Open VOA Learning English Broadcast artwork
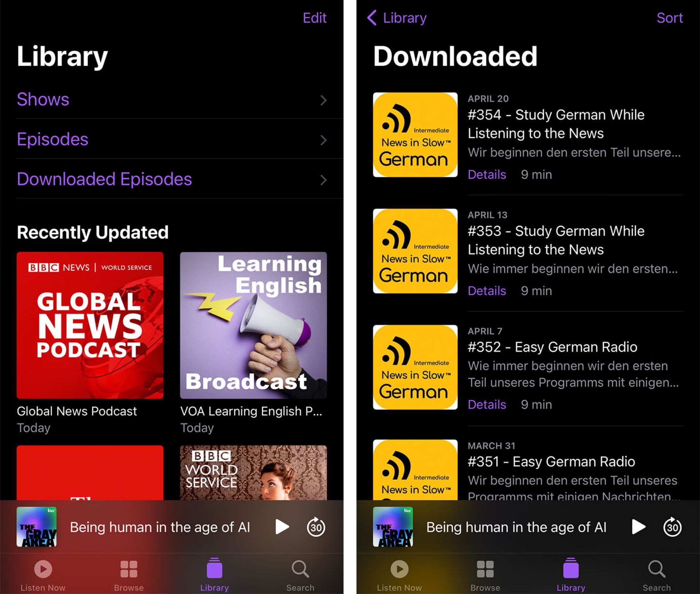Screen dimensions: 700x594 click(x=253, y=325)
